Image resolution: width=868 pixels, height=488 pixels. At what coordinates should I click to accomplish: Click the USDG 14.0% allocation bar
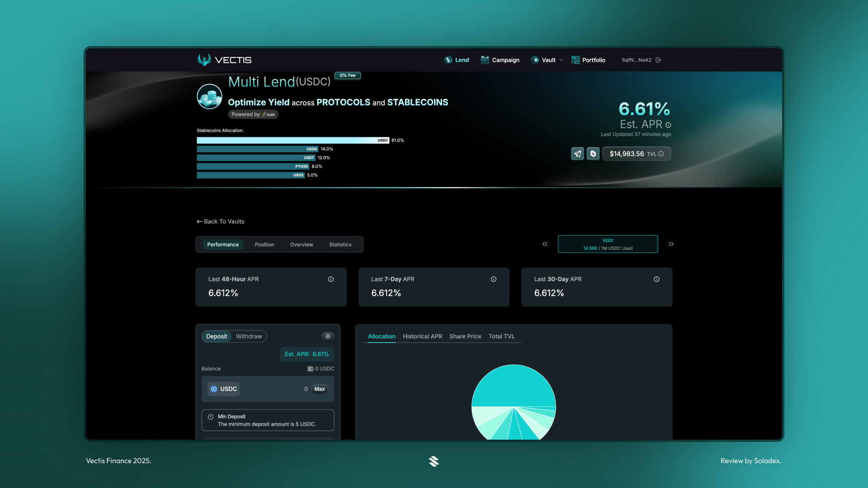click(258, 149)
